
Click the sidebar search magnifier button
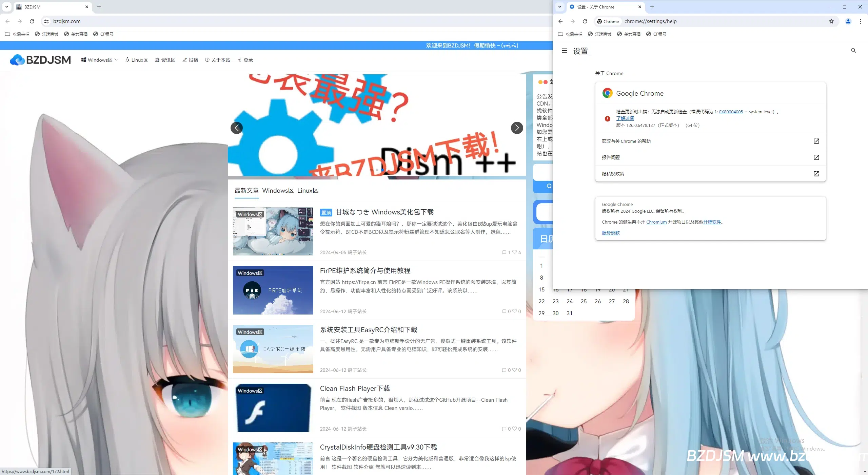coord(549,186)
